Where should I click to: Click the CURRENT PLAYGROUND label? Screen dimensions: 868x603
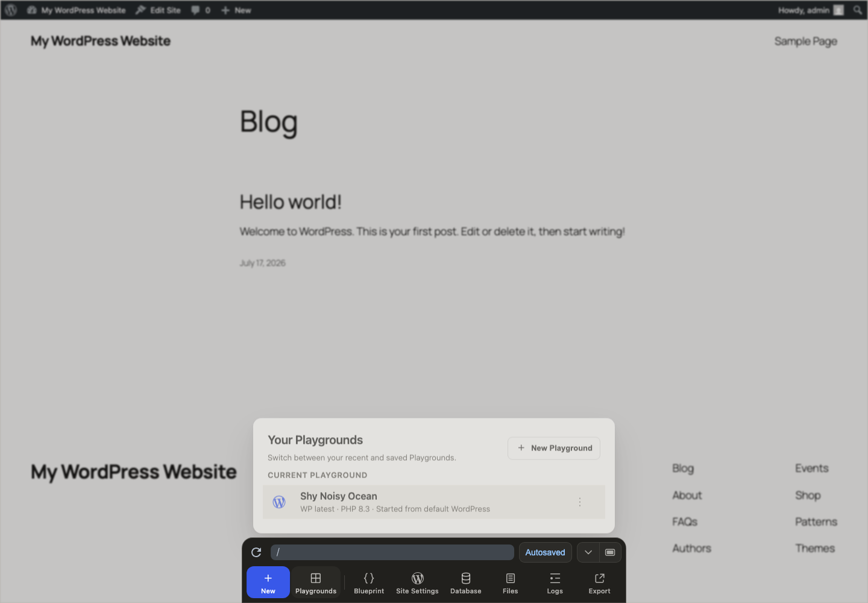tap(318, 475)
